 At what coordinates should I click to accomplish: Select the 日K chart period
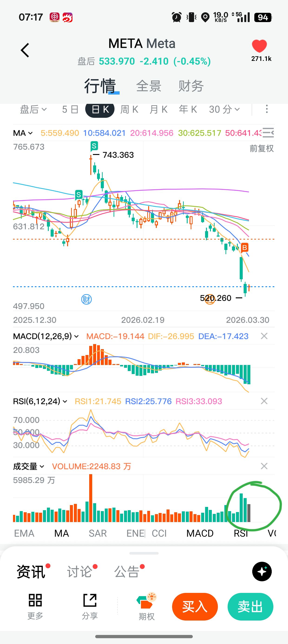pyautogui.click(x=100, y=109)
